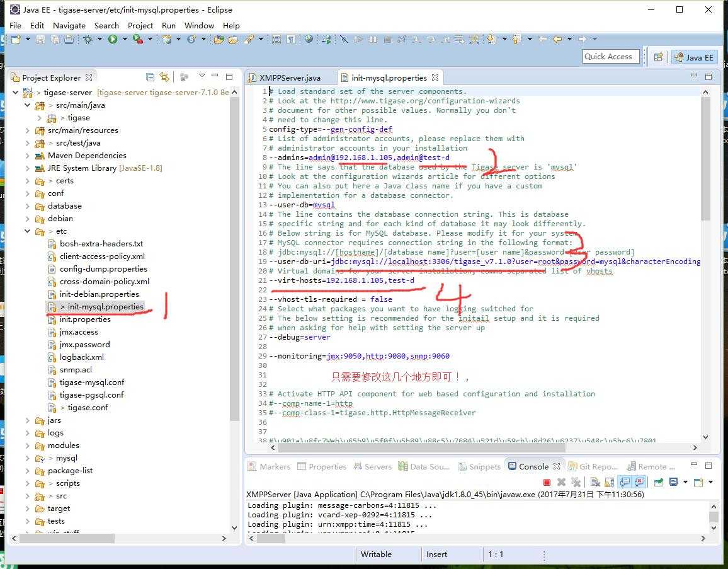
Task: Click the editor vertical scrollbar
Action: click(x=705, y=158)
